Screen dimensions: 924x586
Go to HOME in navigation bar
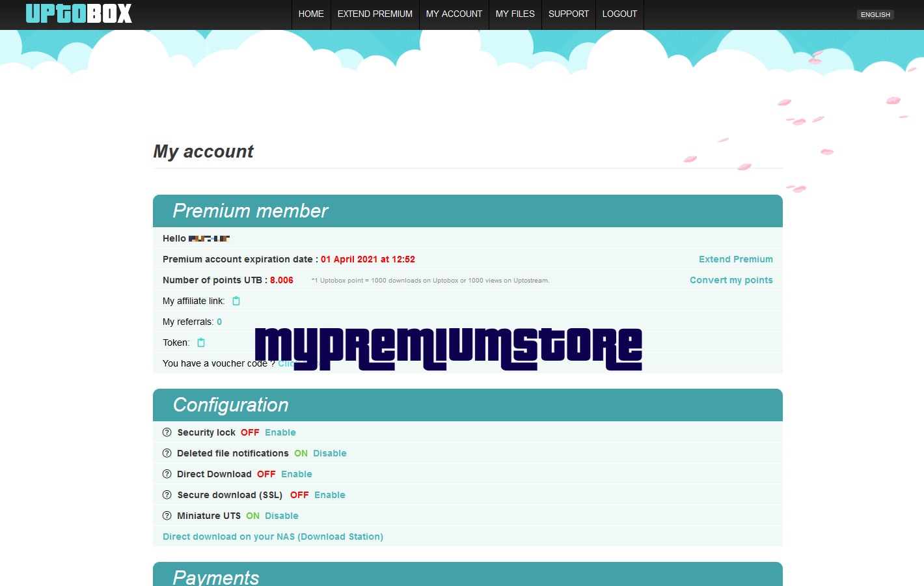coord(311,14)
